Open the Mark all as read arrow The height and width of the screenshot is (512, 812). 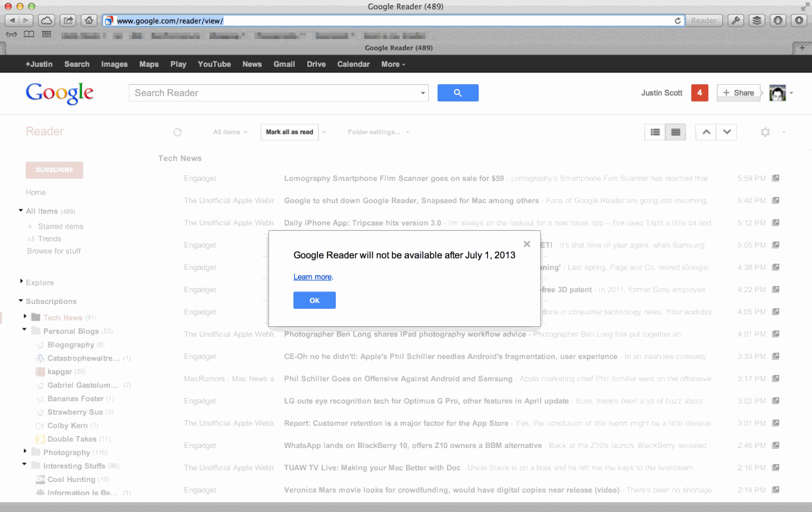324,132
